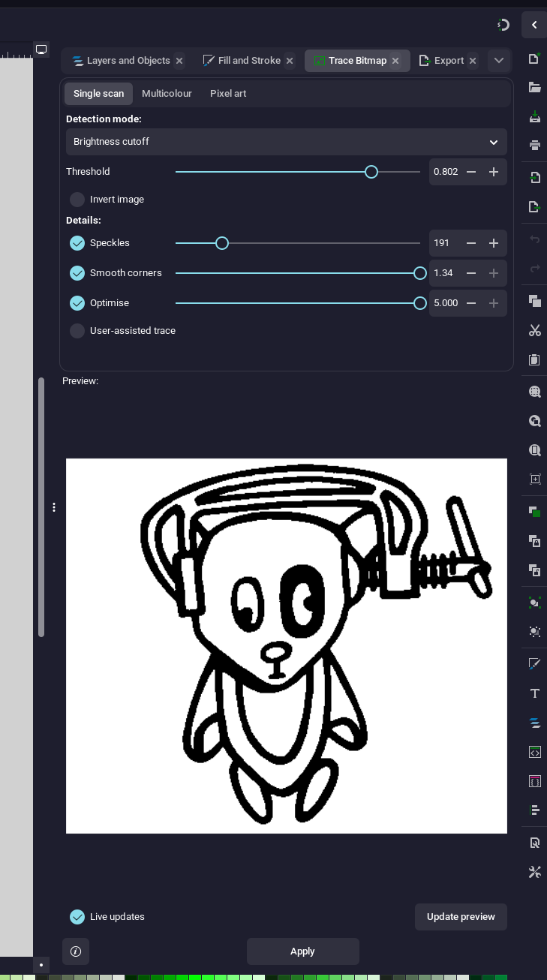Disable the Speckles checkbox

click(77, 243)
